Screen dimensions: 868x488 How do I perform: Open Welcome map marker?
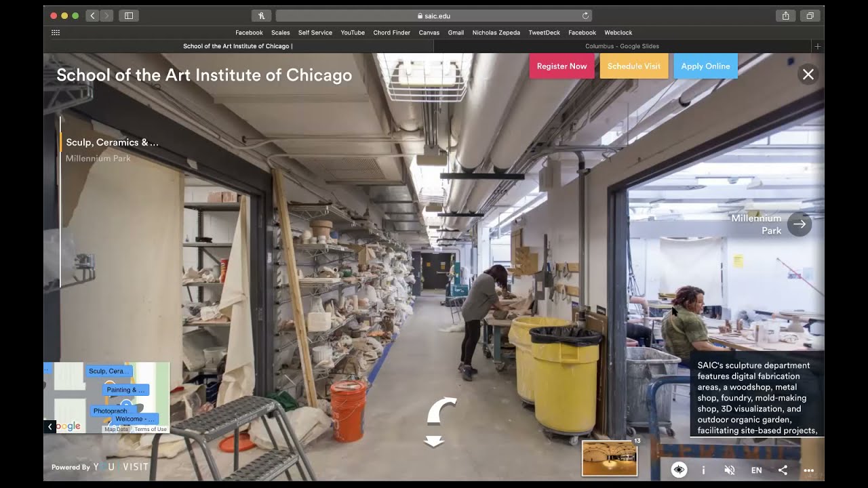135,419
